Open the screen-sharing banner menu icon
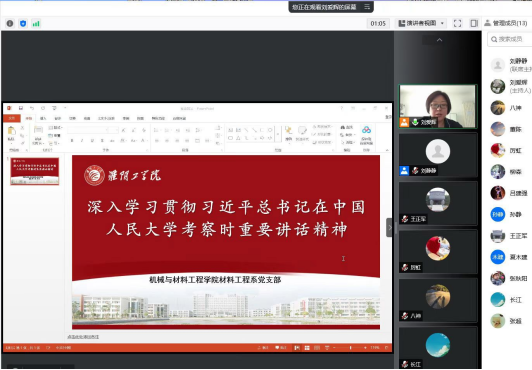Image resolution: width=532 pixels, height=370 pixels. (367, 6)
